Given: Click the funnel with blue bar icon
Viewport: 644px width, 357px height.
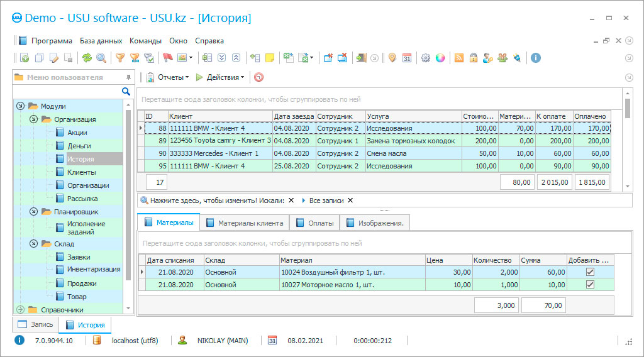Looking at the screenshot, I should pyautogui.click(x=135, y=58).
